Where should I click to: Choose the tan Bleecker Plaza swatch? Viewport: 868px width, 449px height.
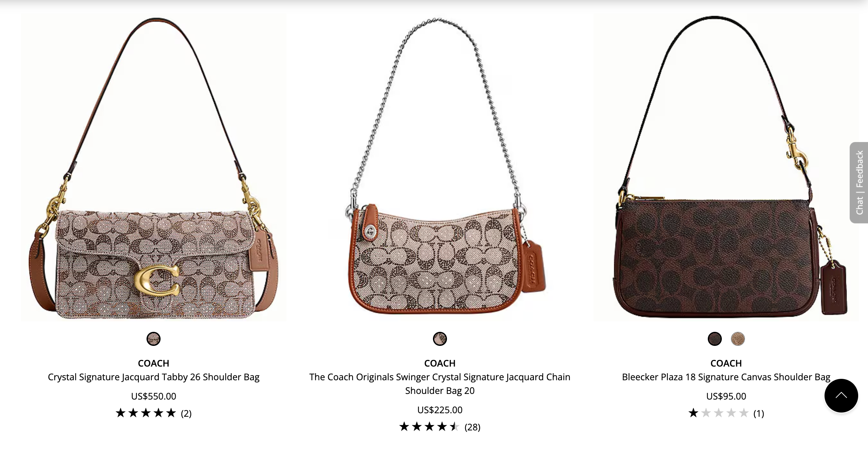tap(738, 339)
